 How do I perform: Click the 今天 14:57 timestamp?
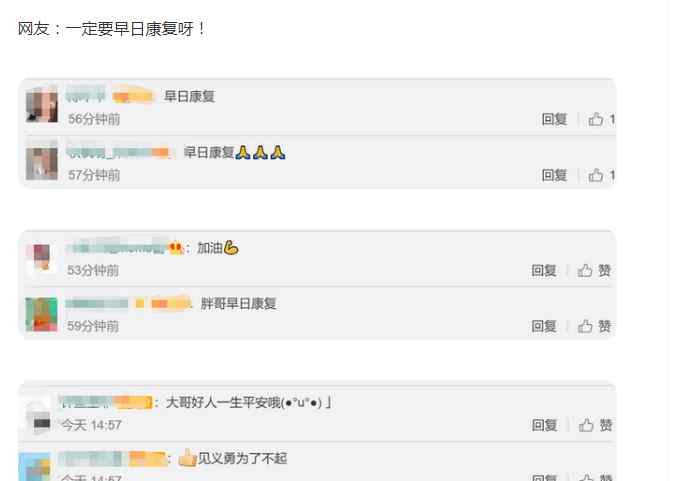[x=91, y=425]
